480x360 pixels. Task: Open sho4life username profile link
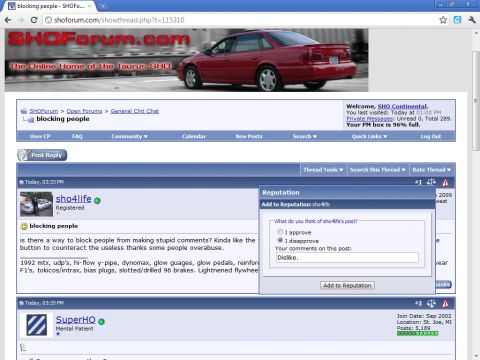73,199
